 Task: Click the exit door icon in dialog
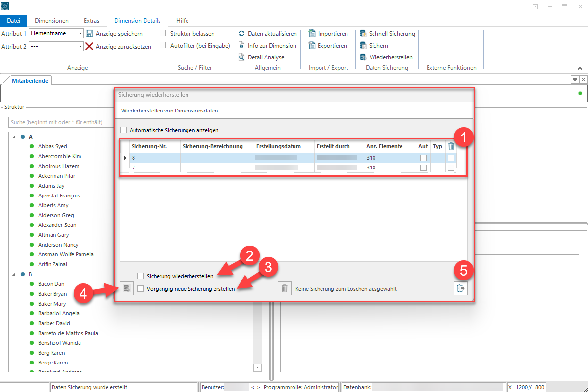(460, 288)
